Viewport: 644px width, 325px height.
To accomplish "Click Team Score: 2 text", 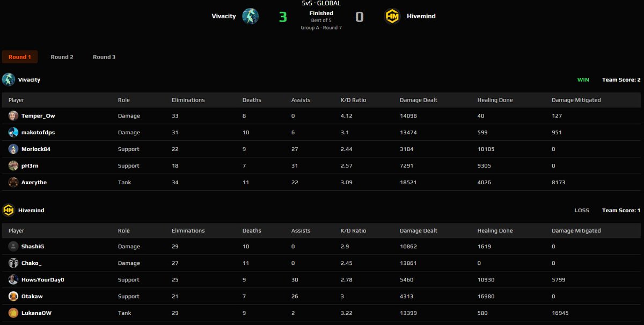I will pos(621,80).
